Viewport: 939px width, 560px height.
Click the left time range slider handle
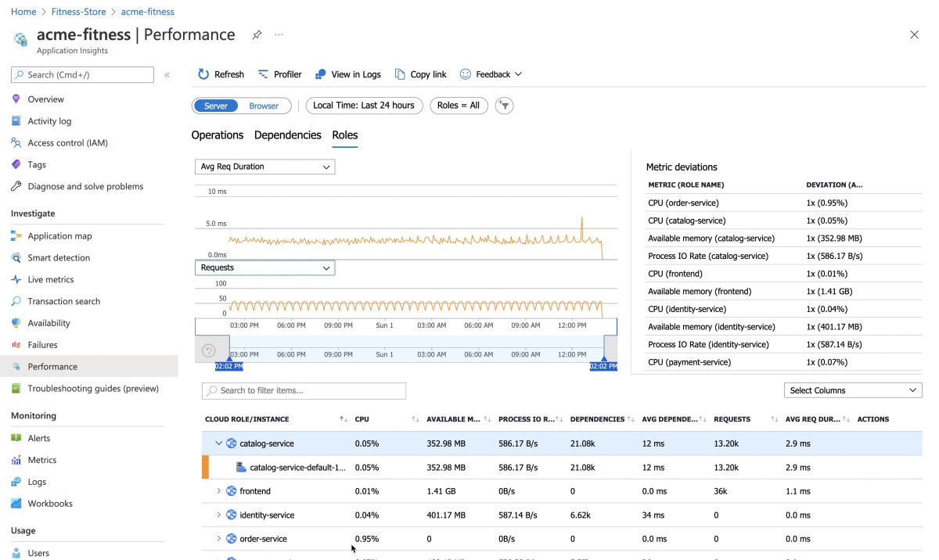(228, 358)
